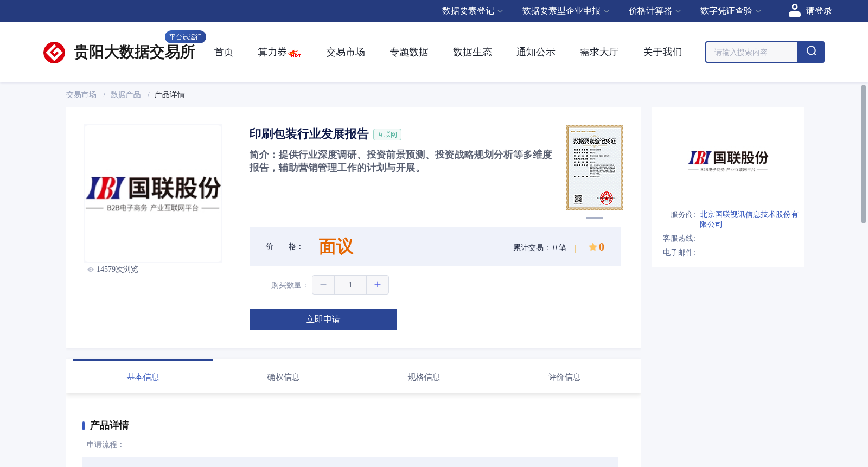868x467 pixels.
Task: Click the provider logo in sidebar
Action: pos(728,161)
